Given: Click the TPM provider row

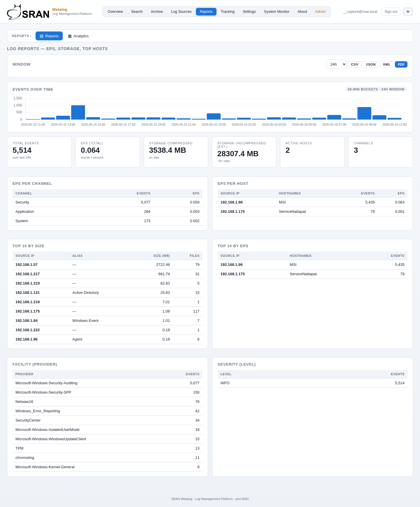Looking at the screenshot, I should click(x=107, y=448).
